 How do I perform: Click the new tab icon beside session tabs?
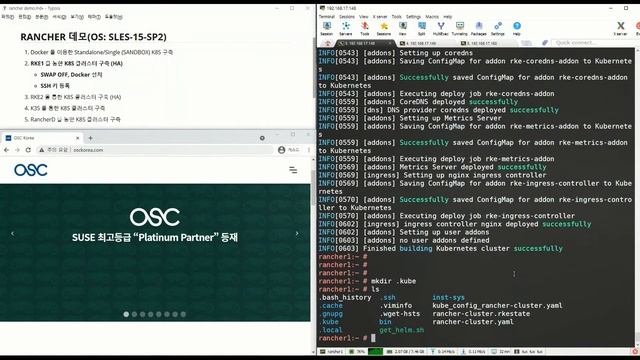[x=526, y=43]
